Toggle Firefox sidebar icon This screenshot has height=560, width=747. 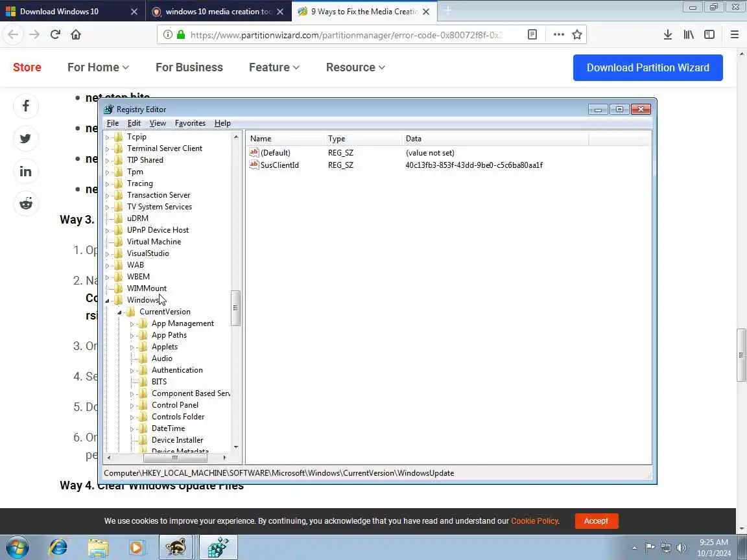[709, 34]
